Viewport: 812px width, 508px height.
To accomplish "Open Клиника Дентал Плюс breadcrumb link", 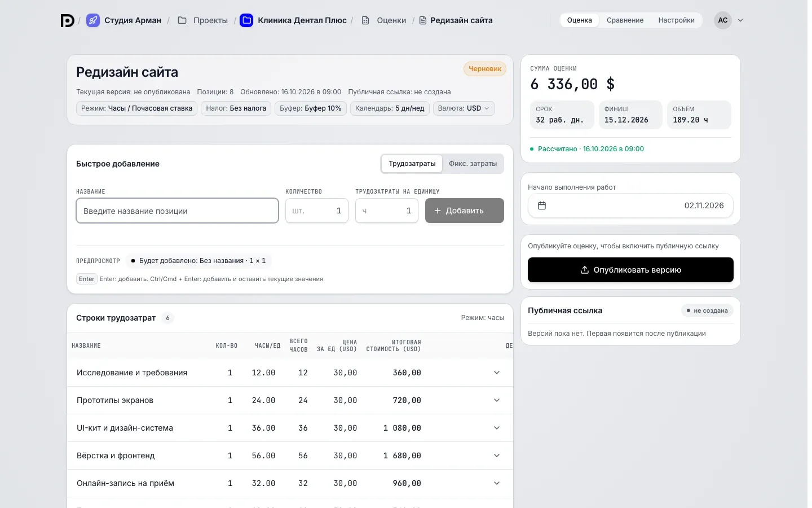I will (x=302, y=20).
